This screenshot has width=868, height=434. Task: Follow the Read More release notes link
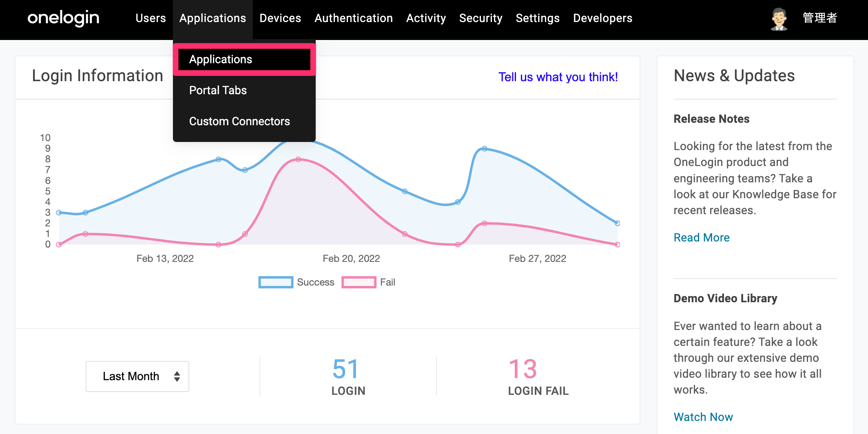coord(702,237)
